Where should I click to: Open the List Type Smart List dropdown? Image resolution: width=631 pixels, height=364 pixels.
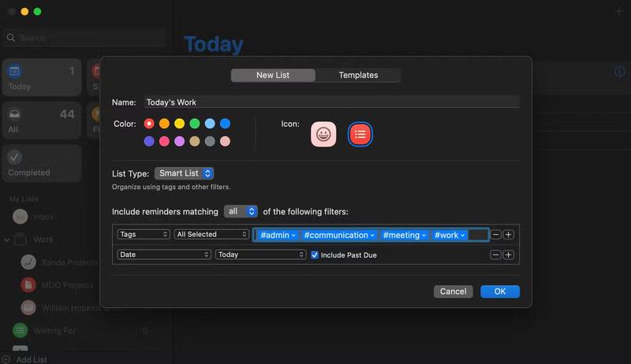click(x=185, y=173)
